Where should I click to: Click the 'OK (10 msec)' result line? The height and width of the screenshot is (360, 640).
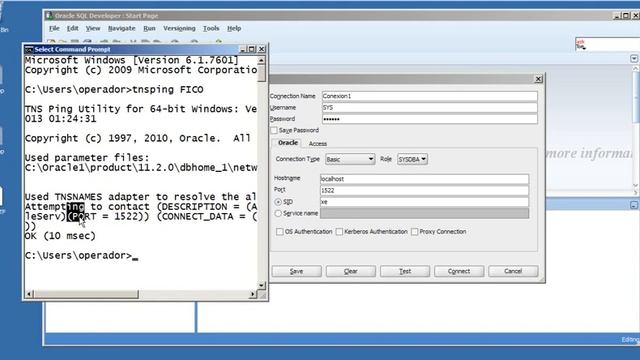pos(60,236)
